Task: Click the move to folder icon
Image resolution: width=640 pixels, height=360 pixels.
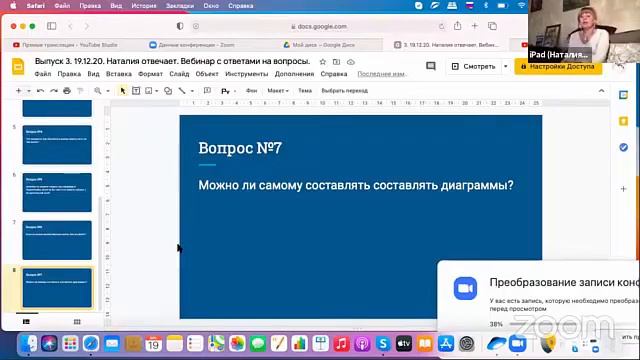Action: (336, 62)
